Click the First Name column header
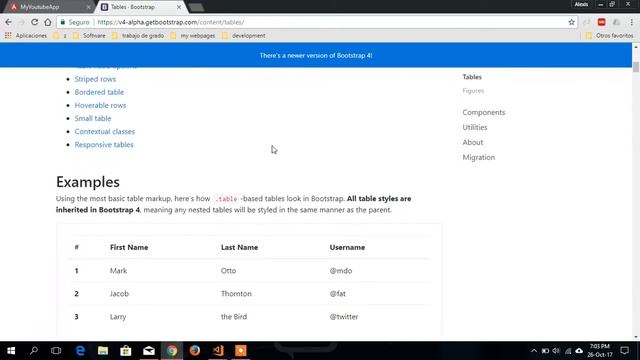 click(x=129, y=247)
